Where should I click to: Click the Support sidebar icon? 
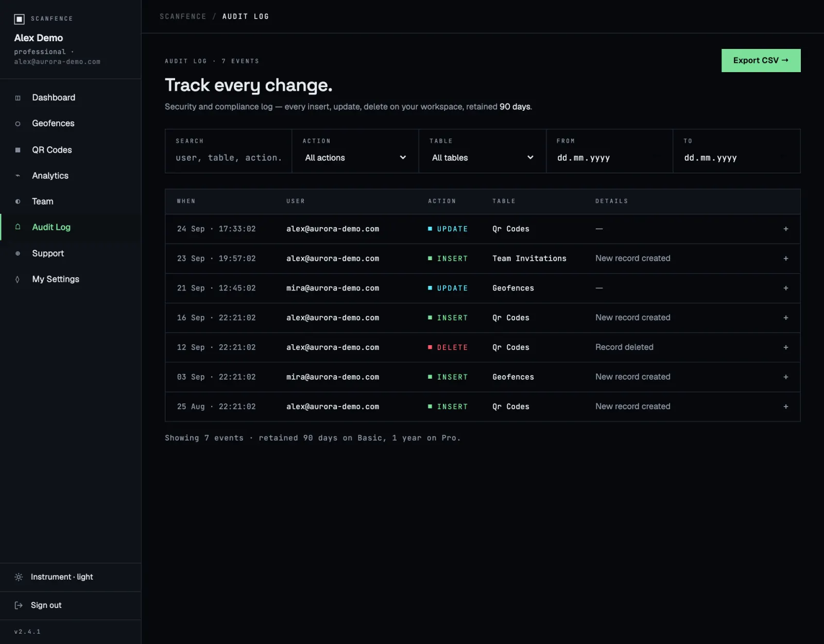18,253
